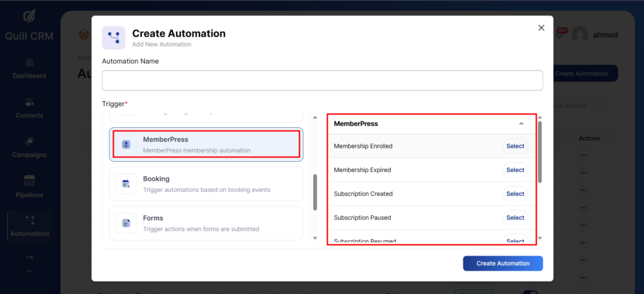Close the Create Automation dialog
Screen dimensions: 644x294
point(541,28)
